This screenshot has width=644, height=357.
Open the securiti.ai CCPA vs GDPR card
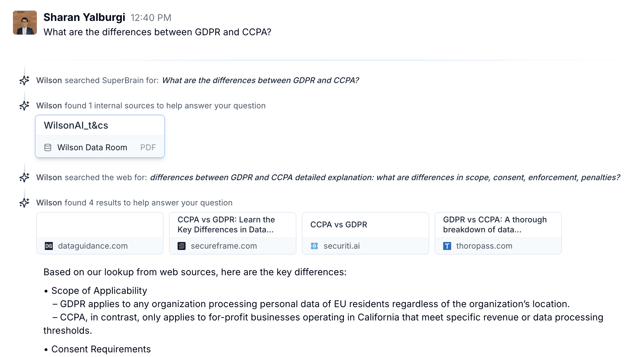coord(365,233)
